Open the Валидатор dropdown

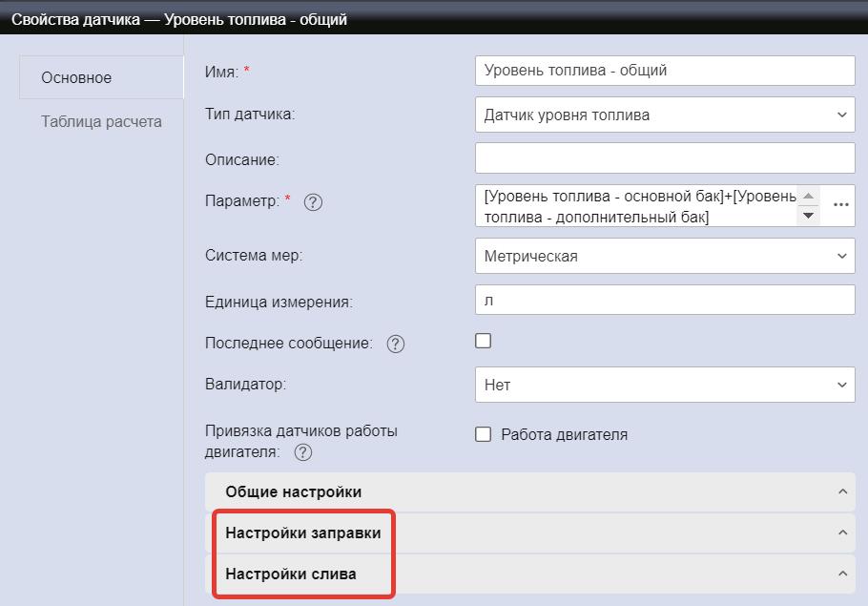664,386
